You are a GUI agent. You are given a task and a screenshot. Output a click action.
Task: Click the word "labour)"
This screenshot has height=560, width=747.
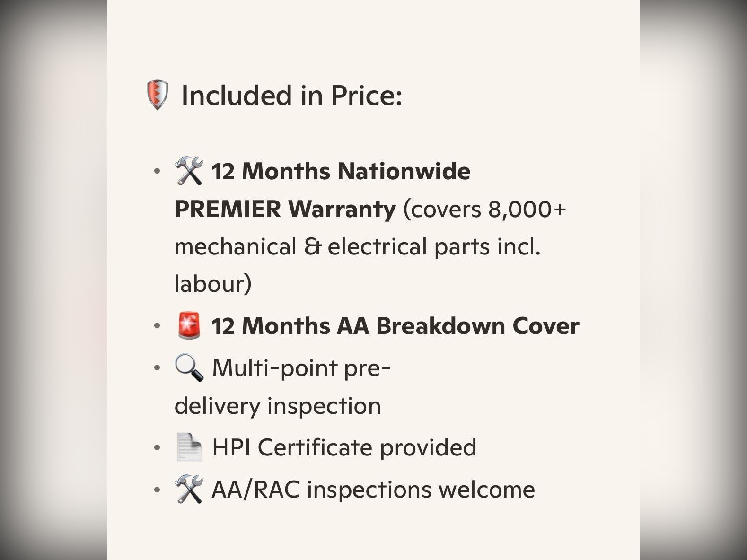click(213, 284)
